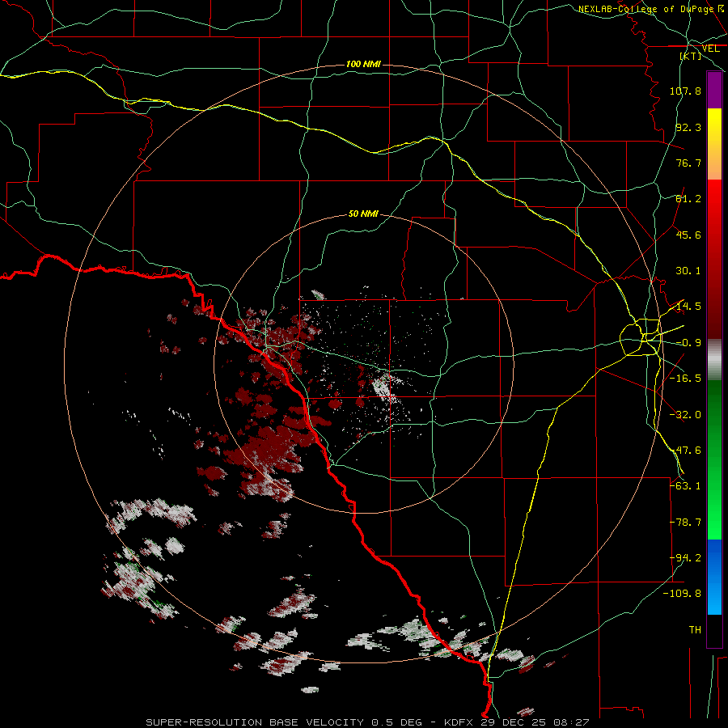
Task: Click the 76.7 velocity legend value
Action: pos(688,163)
